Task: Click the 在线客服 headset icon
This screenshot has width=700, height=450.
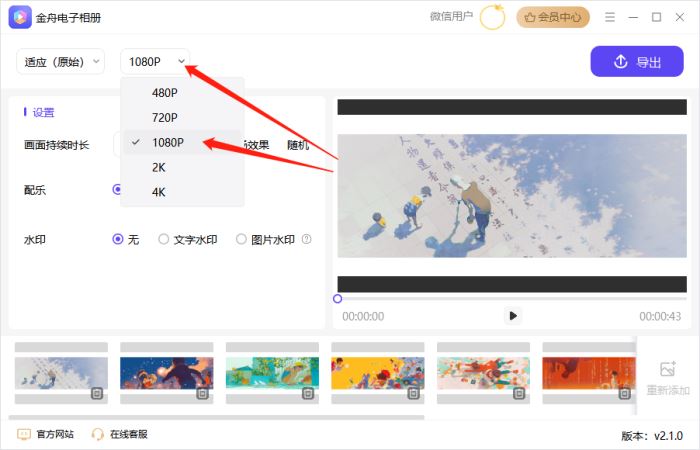Action: (x=98, y=434)
